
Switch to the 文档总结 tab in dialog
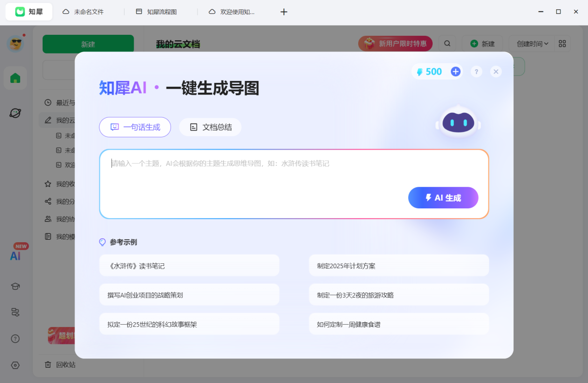210,127
